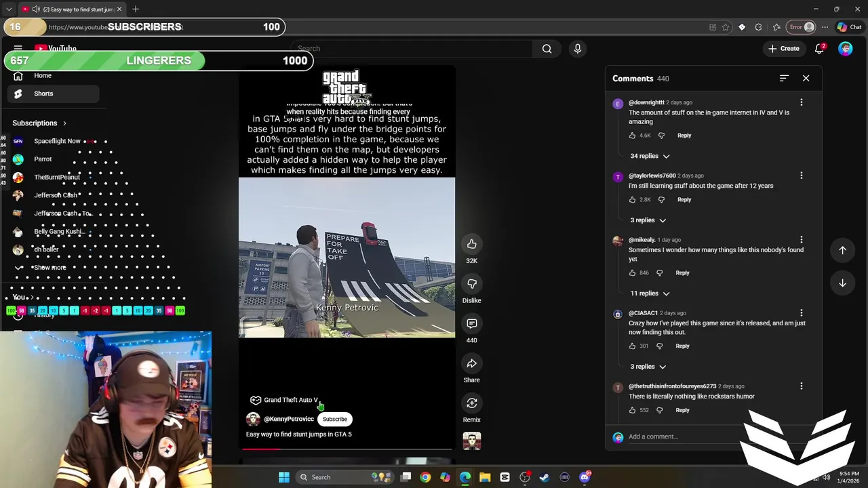Open the Spaceflight Now subscription
Image resolution: width=868 pixels, height=488 pixels.
click(x=52, y=141)
